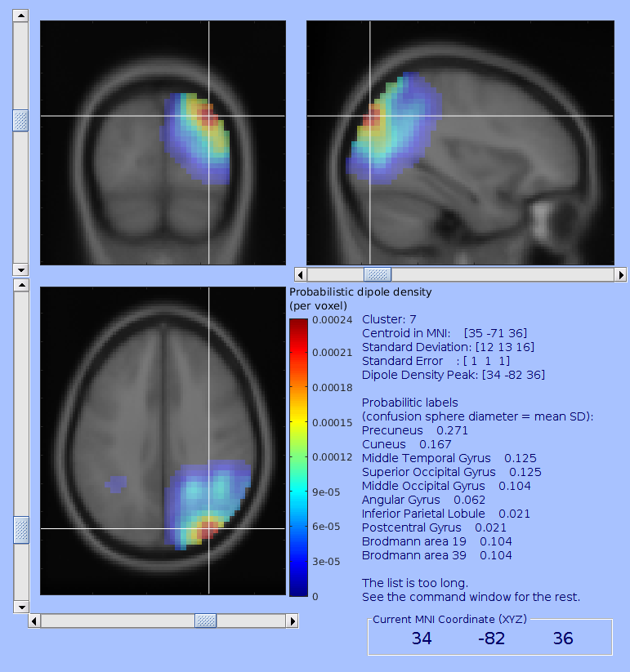630x672 pixels.
Task: Click the red density peak in coronal view
Action: tap(208, 115)
